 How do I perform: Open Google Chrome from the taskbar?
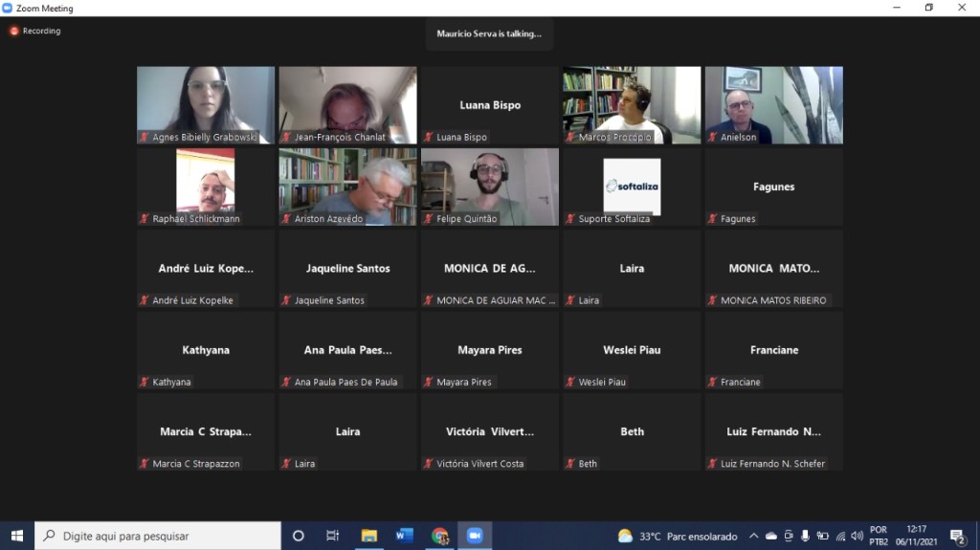439,536
